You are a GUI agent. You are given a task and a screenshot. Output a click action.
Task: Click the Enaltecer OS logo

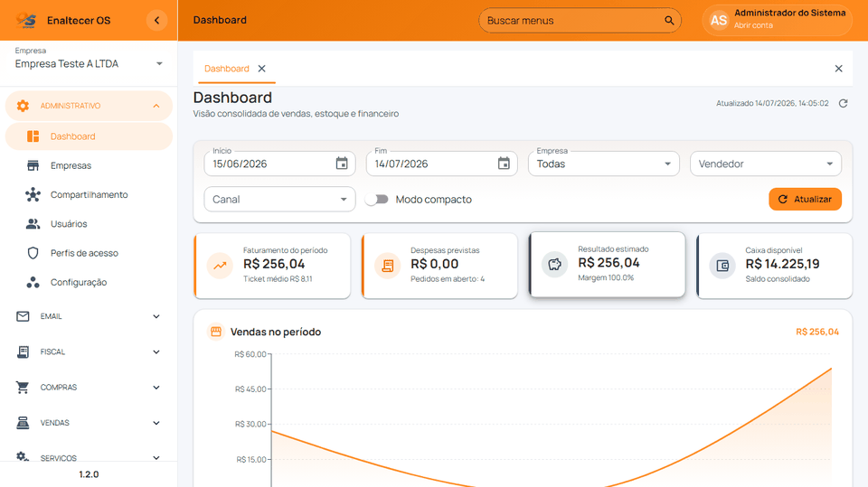pos(26,21)
